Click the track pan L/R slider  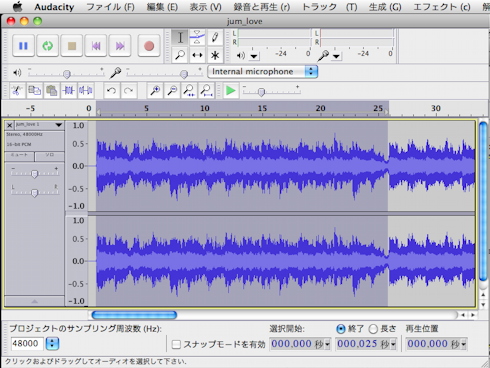[35, 192]
